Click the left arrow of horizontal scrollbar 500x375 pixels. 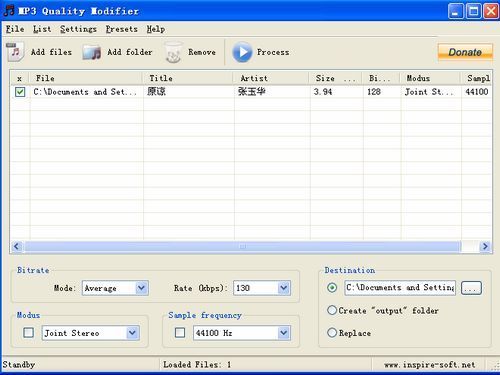17,246
